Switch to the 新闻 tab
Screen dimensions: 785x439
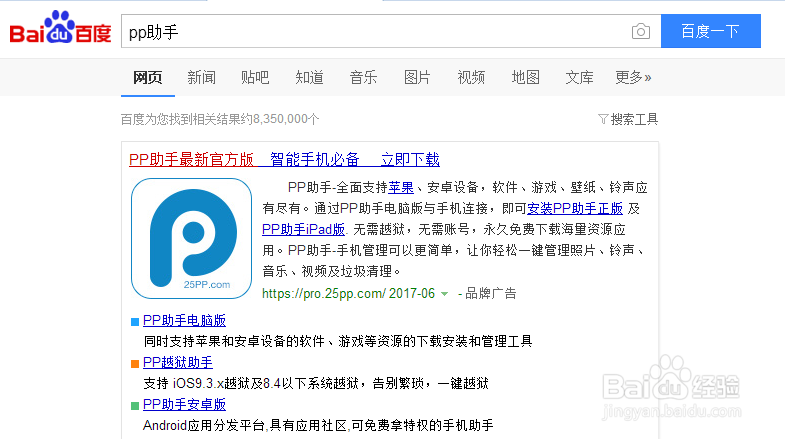tap(202, 77)
